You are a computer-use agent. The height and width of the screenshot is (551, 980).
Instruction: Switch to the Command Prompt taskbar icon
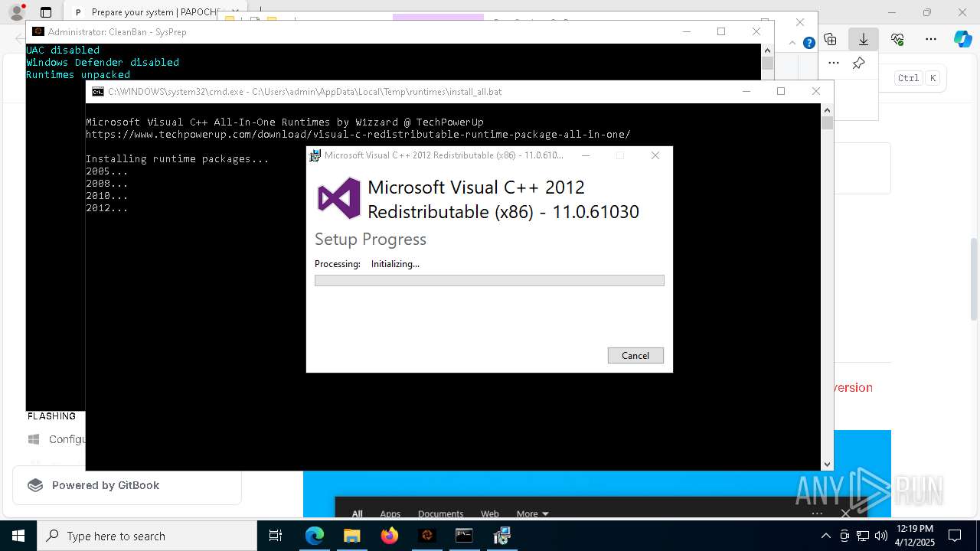(x=464, y=536)
